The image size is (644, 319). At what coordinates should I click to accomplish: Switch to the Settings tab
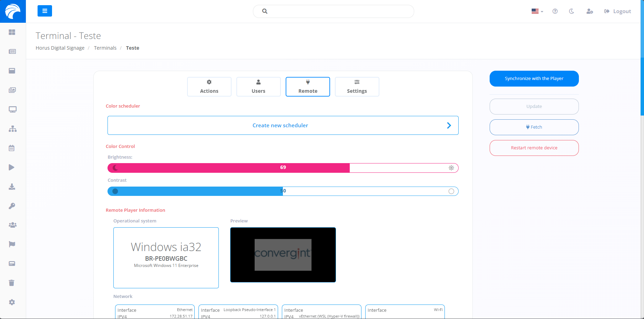click(x=357, y=87)
